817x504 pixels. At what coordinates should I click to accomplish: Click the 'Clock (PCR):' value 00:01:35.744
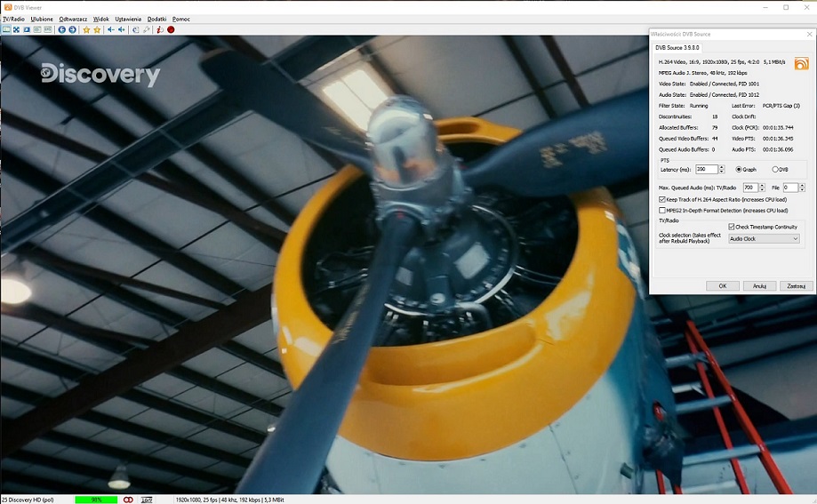(777, 128)
